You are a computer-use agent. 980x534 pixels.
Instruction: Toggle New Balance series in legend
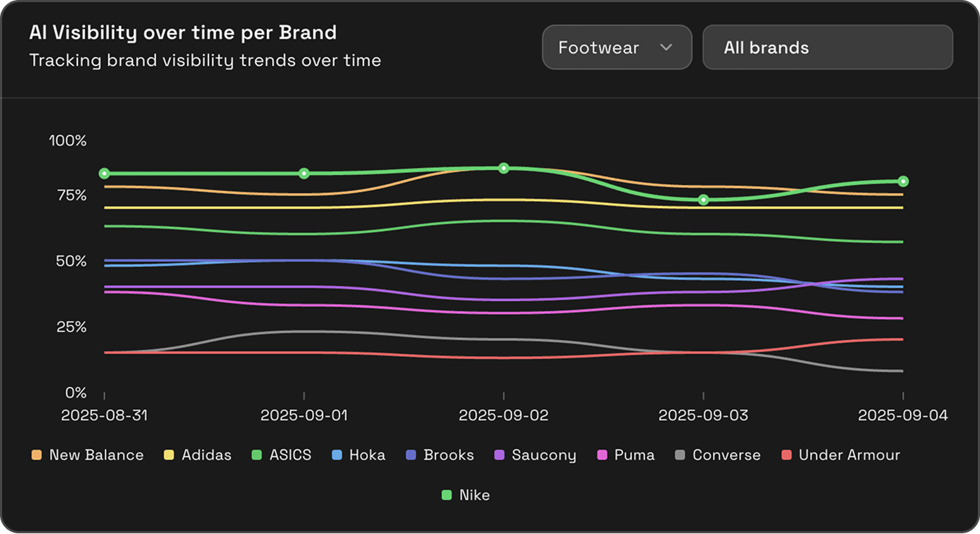click(x=88, y=455)
